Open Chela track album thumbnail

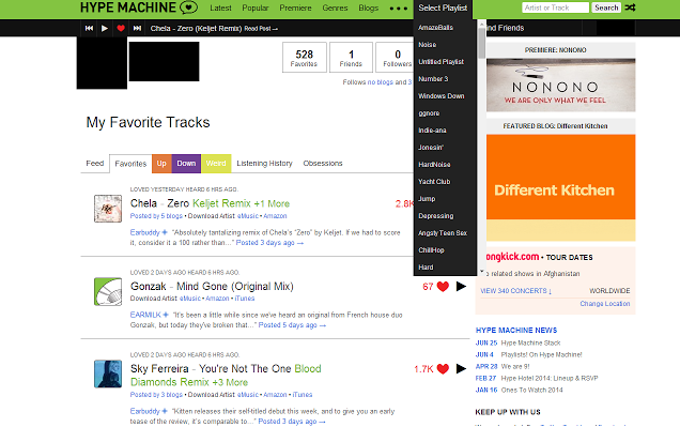108,209
